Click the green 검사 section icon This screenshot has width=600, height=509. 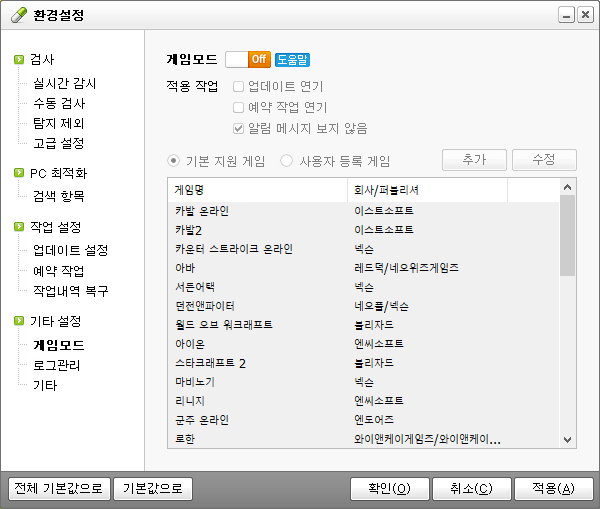(19, 60)
